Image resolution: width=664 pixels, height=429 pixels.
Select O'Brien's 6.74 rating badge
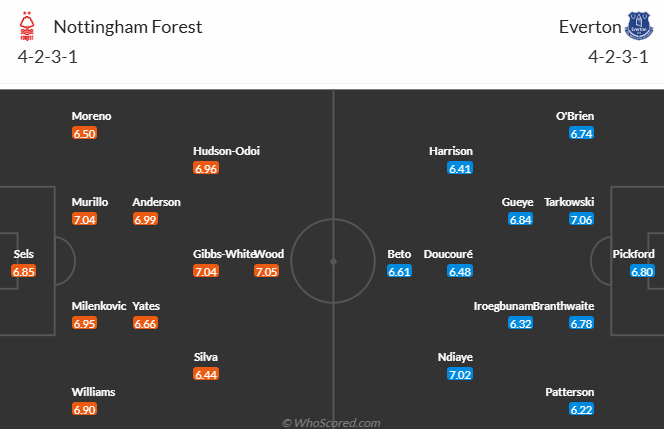(x=582, y=133)
